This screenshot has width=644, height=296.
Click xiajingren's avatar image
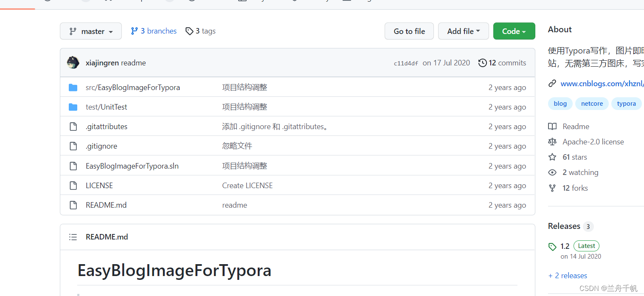[x=73, y=62]
